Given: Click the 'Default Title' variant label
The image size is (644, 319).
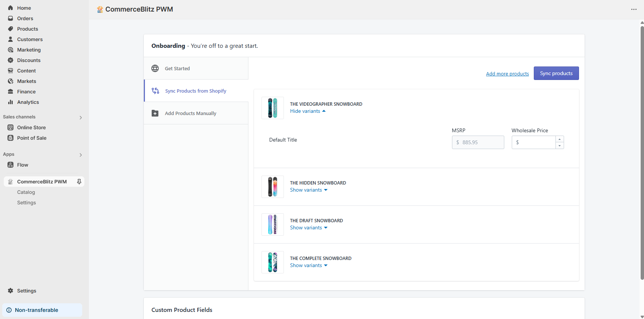Looking at the screenshot, I should (x=283, y=140).
